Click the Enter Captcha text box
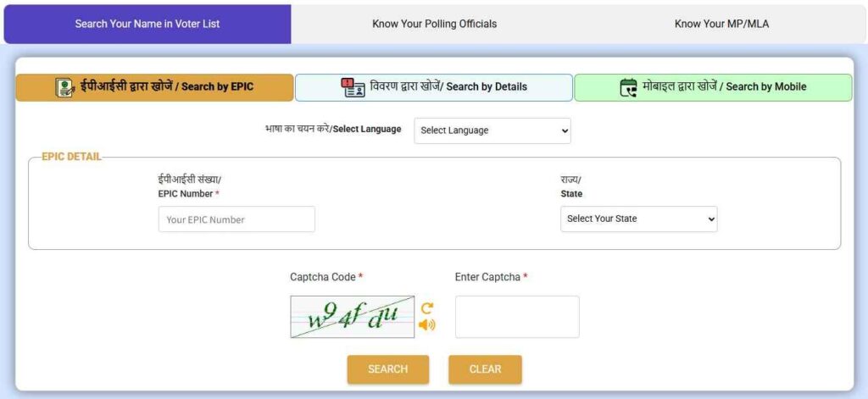The width and height of the screenshot is (868, 399). pos(517,317)
